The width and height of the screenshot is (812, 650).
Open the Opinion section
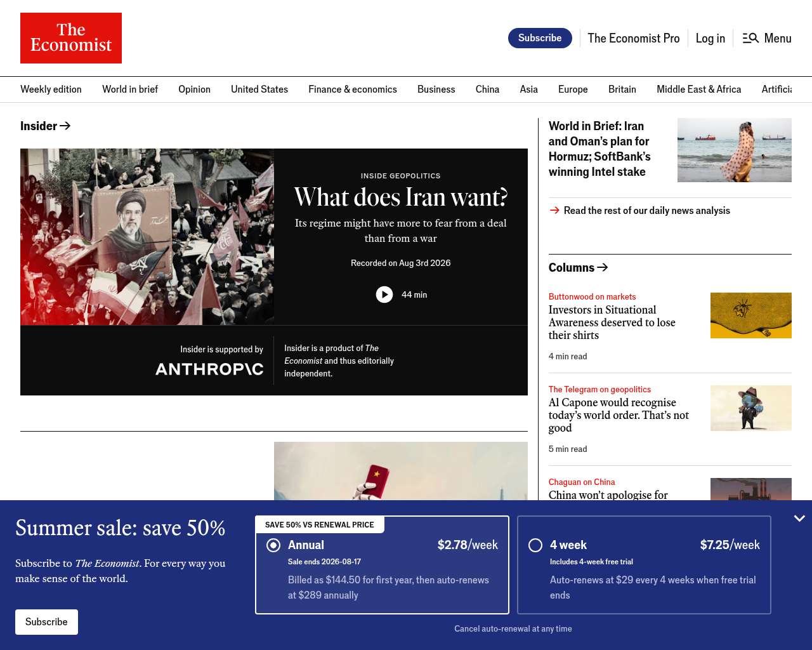point(194,90)
